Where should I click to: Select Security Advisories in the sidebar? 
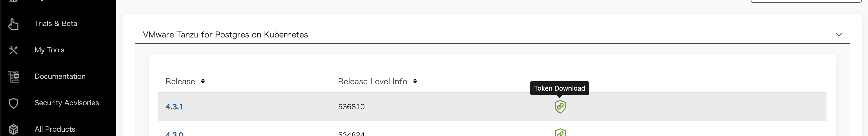click(66, 103)
